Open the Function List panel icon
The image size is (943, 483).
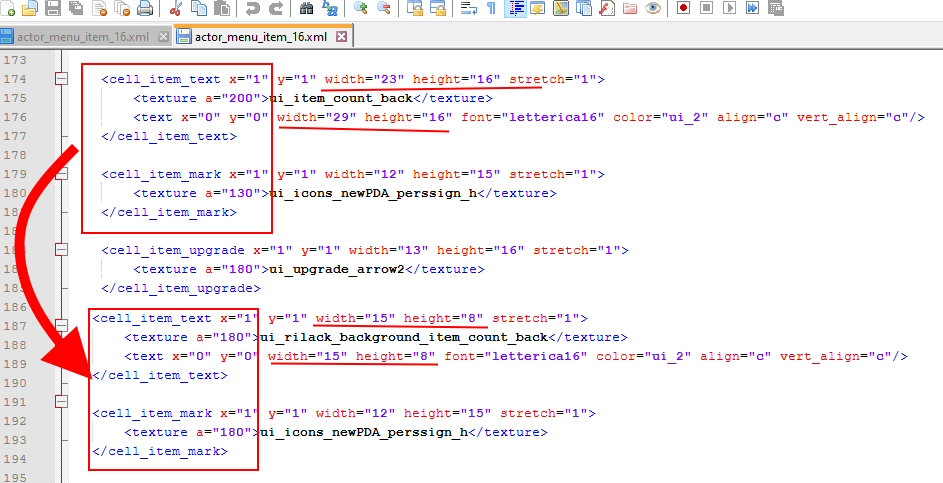coord(606,8)
